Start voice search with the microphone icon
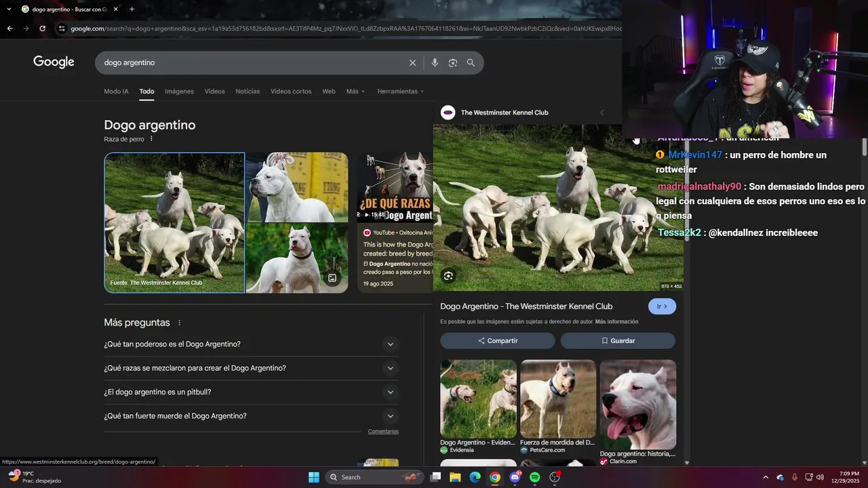 (x=435, y=62)
